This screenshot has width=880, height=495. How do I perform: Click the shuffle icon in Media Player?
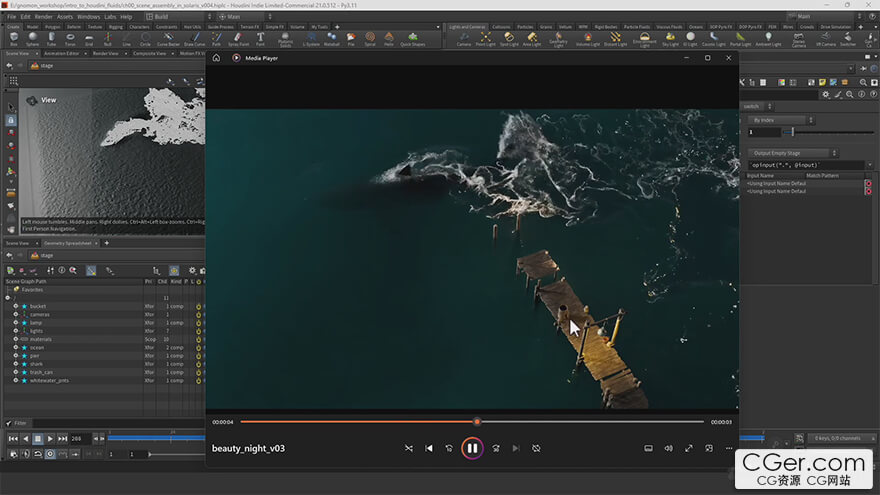[408, 448]
